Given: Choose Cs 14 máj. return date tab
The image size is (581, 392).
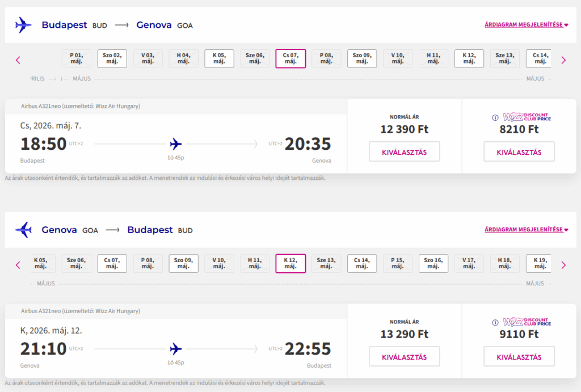Looking at the screenshot, I should tap(362, 263).
